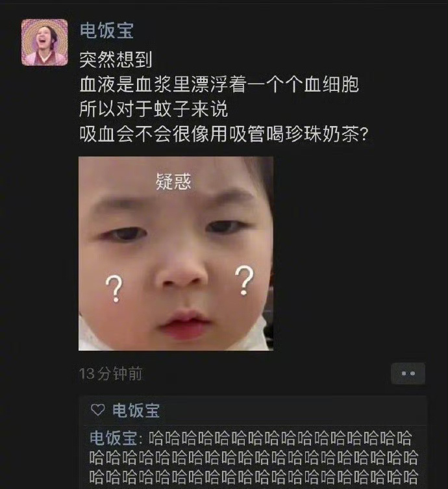Tap the last visible 哈哈 comment line
Viewport: 448px width, 489px height.
(254, 477)
